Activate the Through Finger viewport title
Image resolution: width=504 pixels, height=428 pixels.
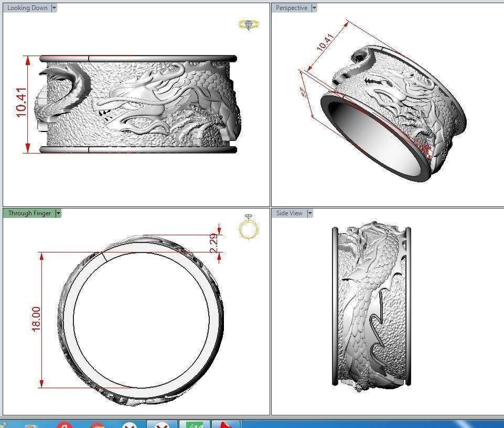(29, 213)
